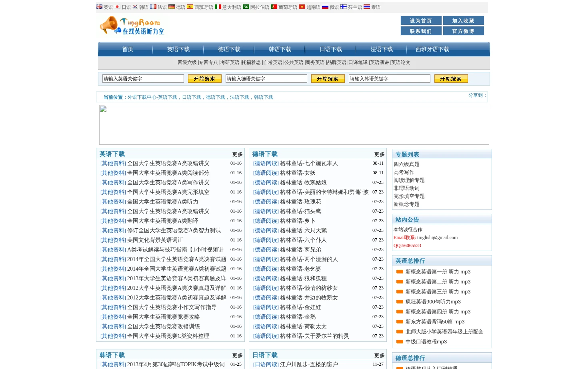The height and width of the screenshot is (369, 588).
Task: Open the 四级六级 sub-navigation link
Action: click(x=187, y=62)
